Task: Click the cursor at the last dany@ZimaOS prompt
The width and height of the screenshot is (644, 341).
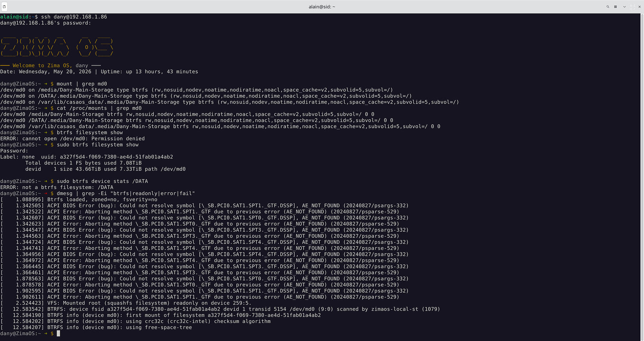Action: tap(58, 333)
